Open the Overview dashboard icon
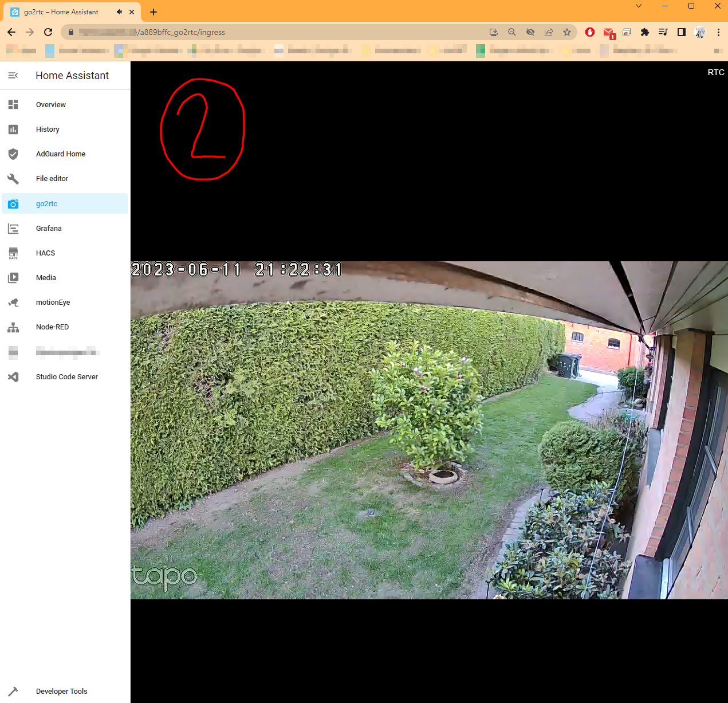 pos(13,104)
